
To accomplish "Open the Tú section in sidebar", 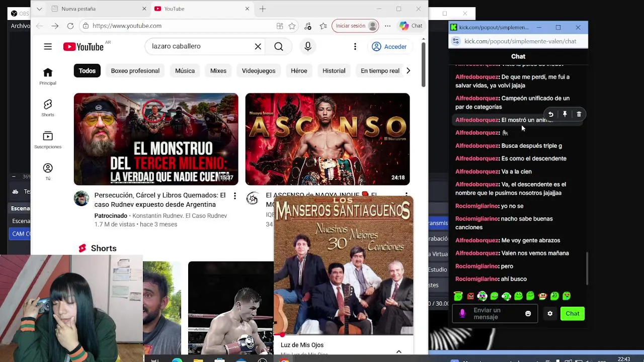I will pos(48,171).
